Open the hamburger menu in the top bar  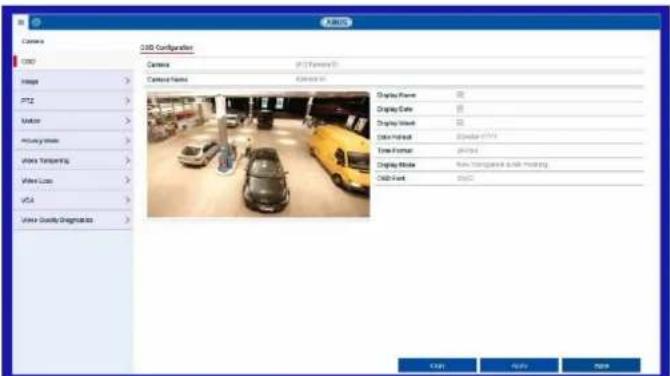click(x=21, y=22)
